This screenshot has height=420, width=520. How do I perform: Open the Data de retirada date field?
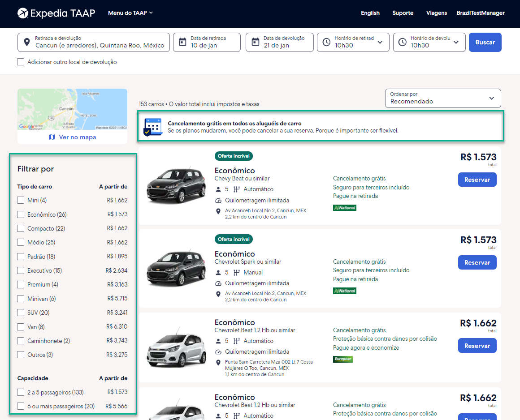pyautogui.click(x=207, y=42)
